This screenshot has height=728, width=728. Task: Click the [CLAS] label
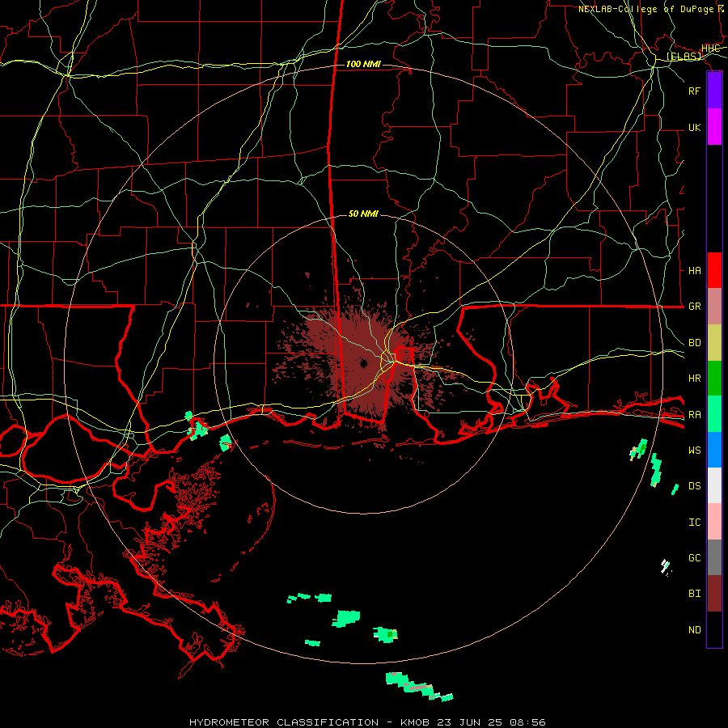pyautogui.click(x=684, y=56)
